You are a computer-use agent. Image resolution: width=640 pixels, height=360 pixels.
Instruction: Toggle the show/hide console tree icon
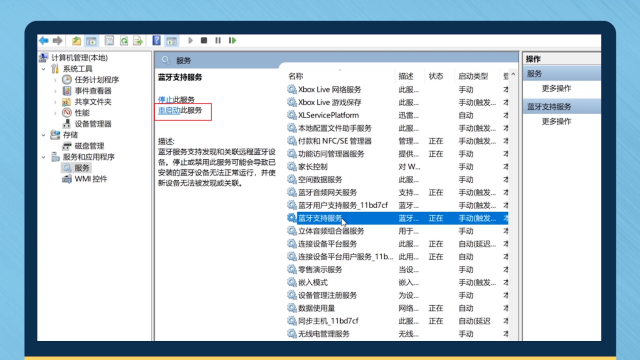(91, 40)
